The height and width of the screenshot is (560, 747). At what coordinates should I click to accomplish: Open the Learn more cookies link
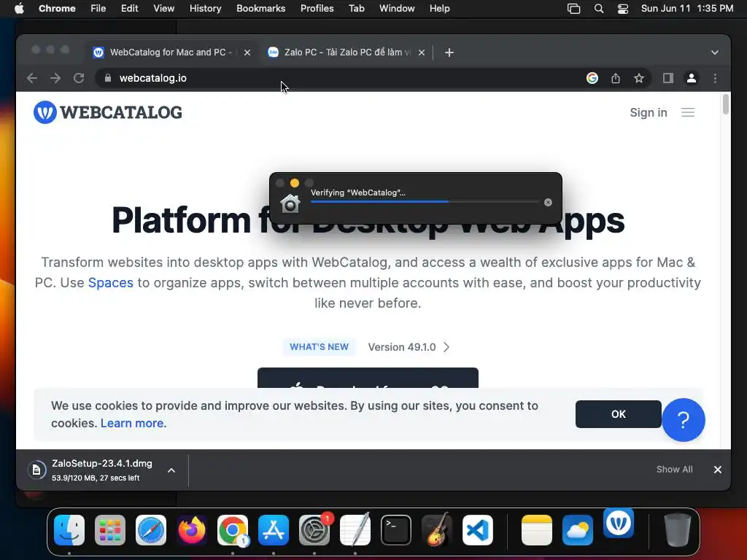(133, 424)
